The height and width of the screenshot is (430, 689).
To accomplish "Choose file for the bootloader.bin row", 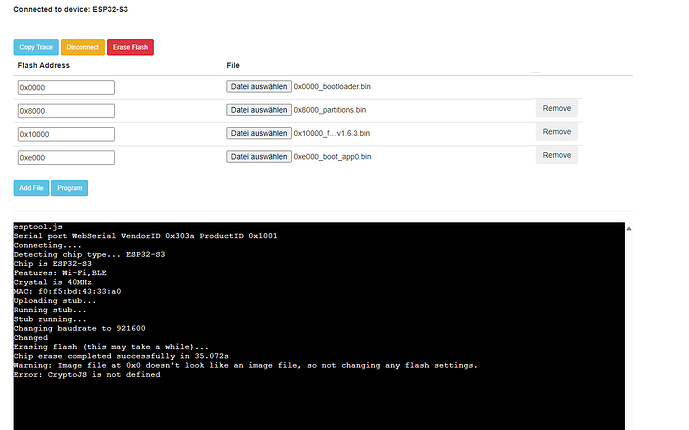I will pyautogui.click(x=259, y=87).
